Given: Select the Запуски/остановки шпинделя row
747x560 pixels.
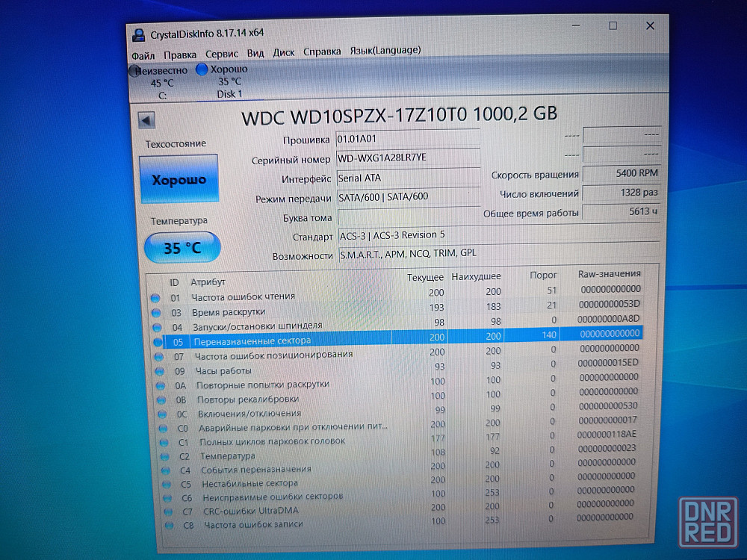Looking at the screenshot, I should pos(398,323).
